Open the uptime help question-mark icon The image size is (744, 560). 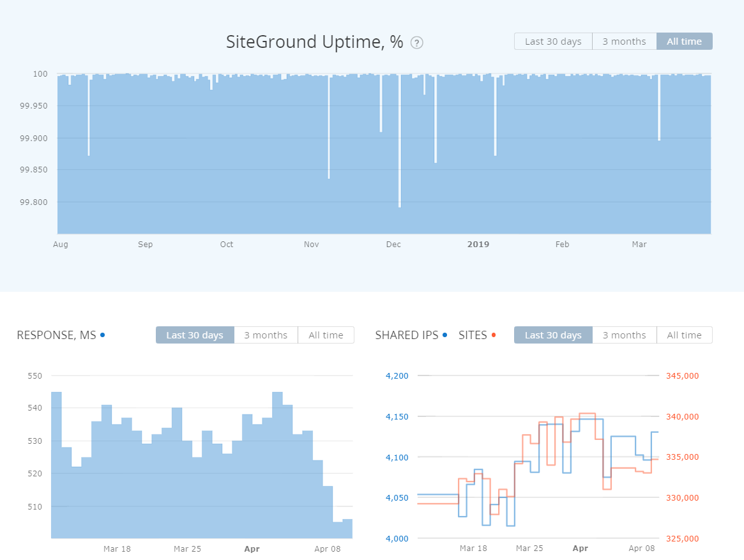coord(416,43)
